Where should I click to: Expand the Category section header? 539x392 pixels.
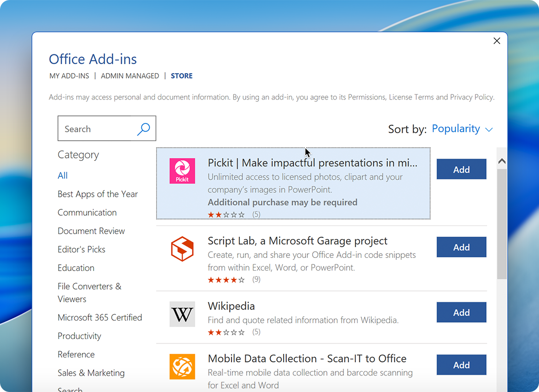point(78,154)
